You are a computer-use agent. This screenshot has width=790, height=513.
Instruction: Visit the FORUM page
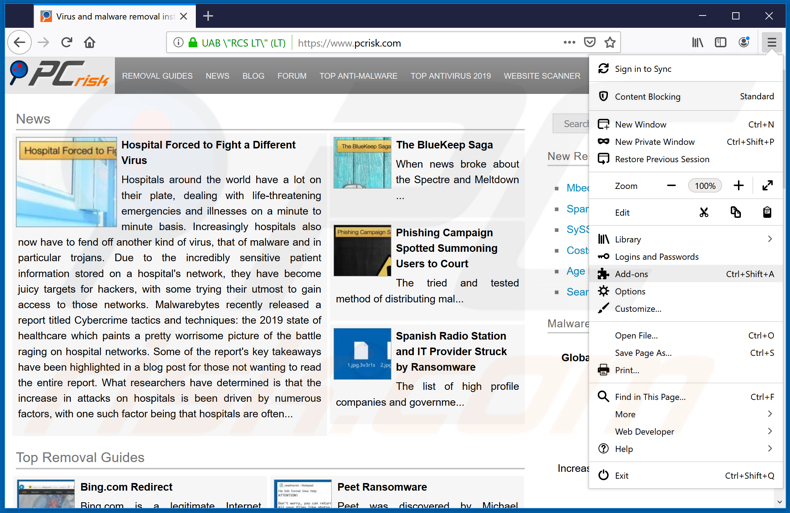(292, 76)
